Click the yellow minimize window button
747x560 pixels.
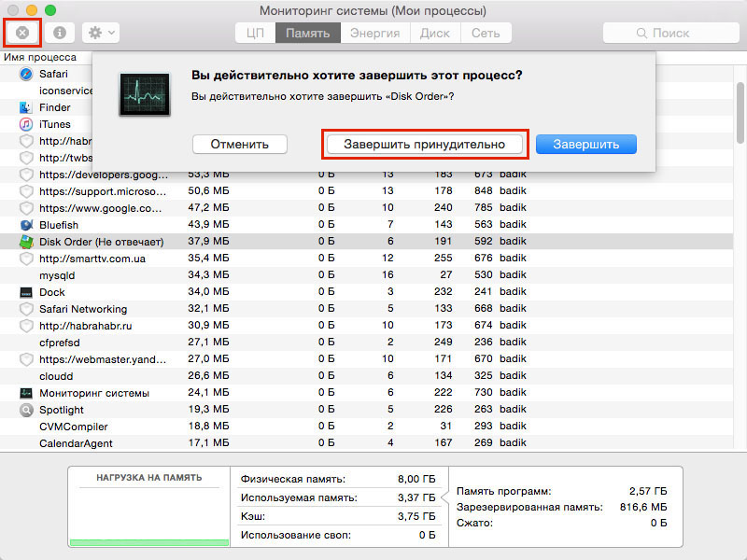click(x=32, y=10)
